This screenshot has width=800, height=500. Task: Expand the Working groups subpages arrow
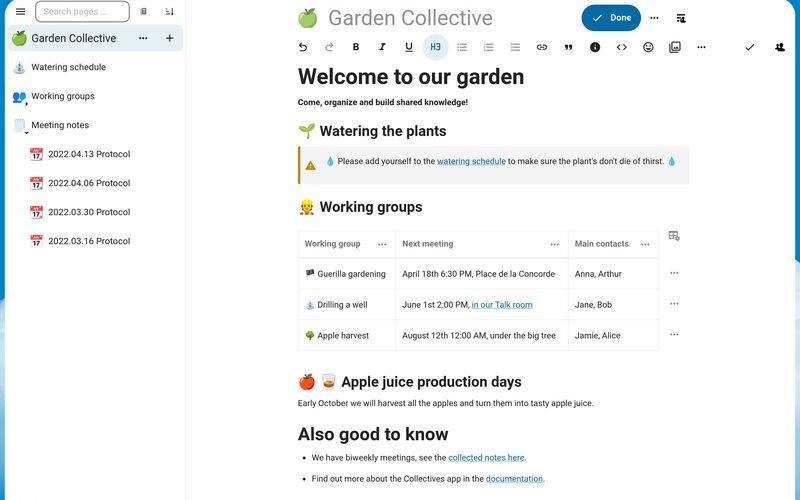click(27, 104)
